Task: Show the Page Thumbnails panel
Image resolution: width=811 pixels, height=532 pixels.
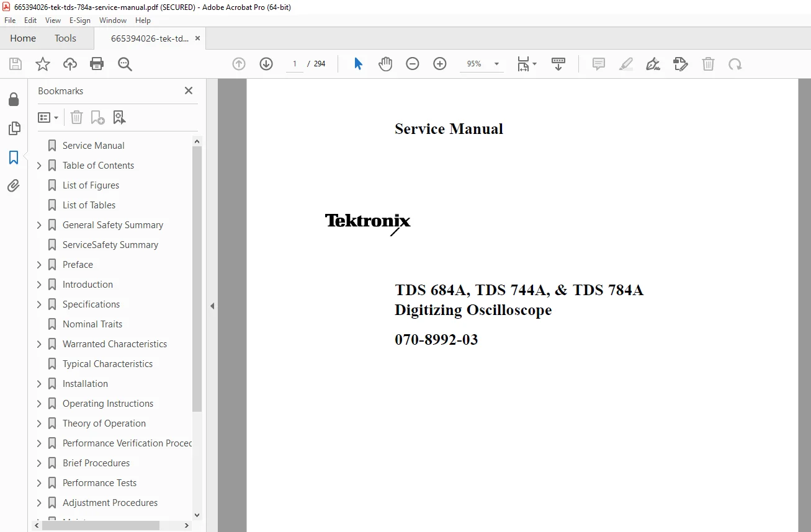Action: coord(14,128)
